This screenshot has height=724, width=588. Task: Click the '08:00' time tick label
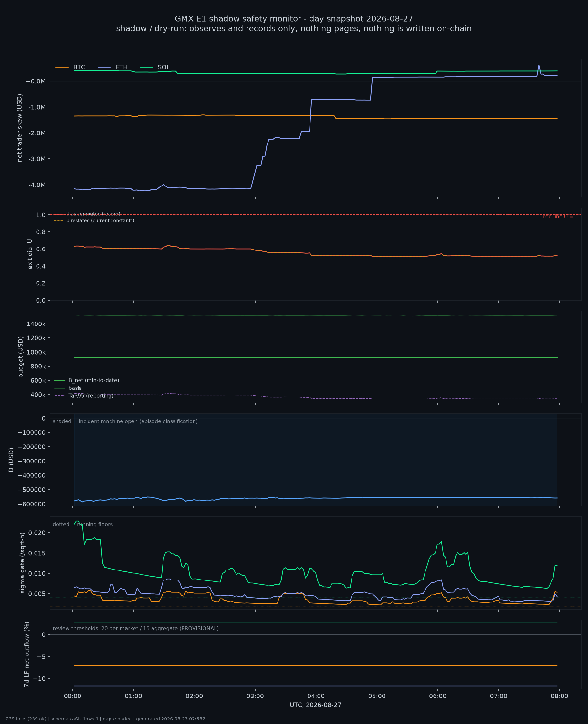coord(560,696)
